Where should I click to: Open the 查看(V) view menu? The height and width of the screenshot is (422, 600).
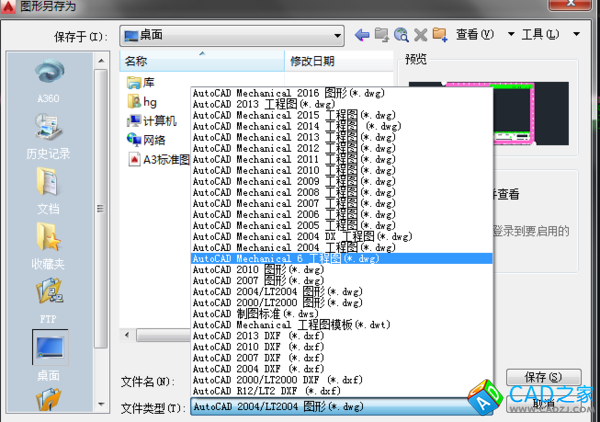click(475, 35)
